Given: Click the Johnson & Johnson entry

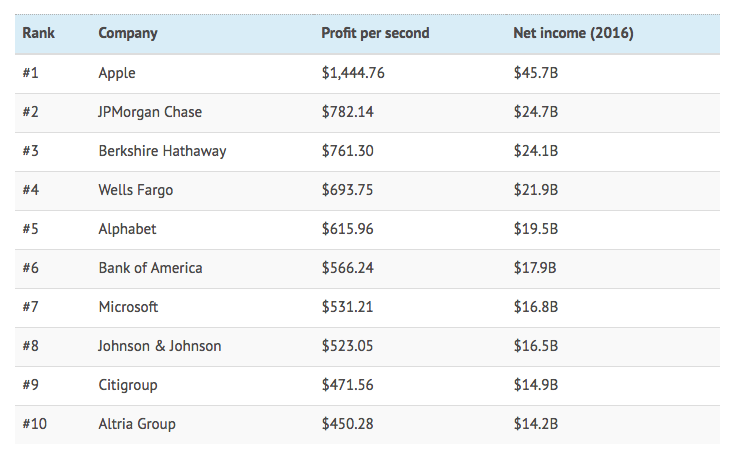Looking at the screenshot, I should point(160,346).
